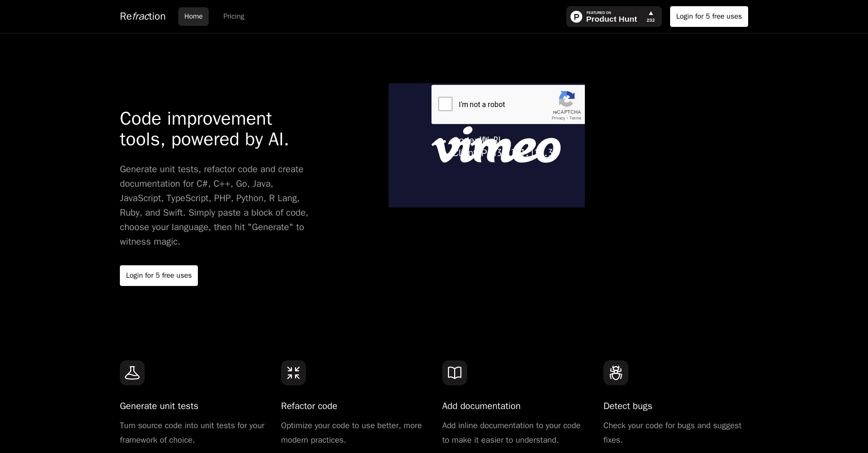
Task: Click the open book documentation icon
Action: 455,373
